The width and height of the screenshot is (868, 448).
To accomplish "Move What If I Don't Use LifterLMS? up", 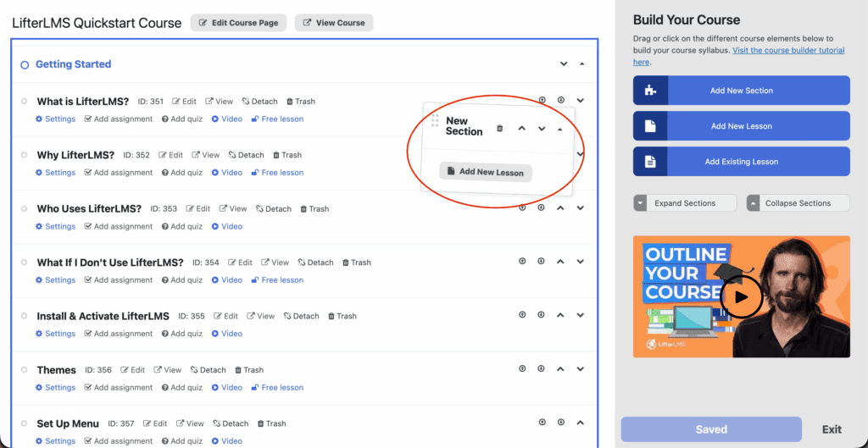I will click(560, 261).
